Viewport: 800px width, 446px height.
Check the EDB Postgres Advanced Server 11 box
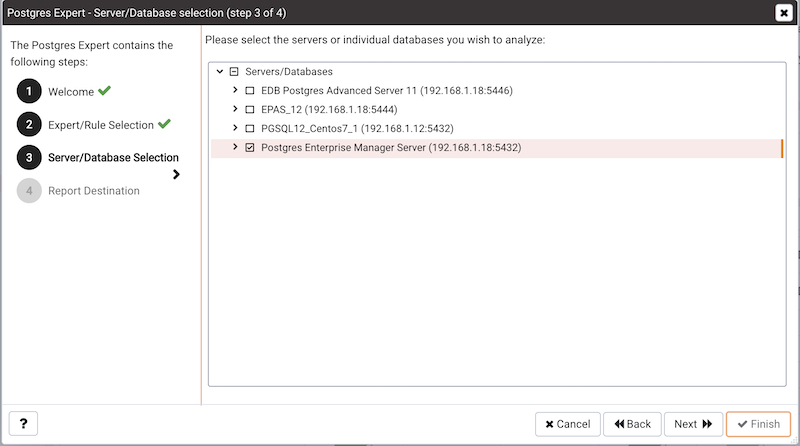click(249, 90)
